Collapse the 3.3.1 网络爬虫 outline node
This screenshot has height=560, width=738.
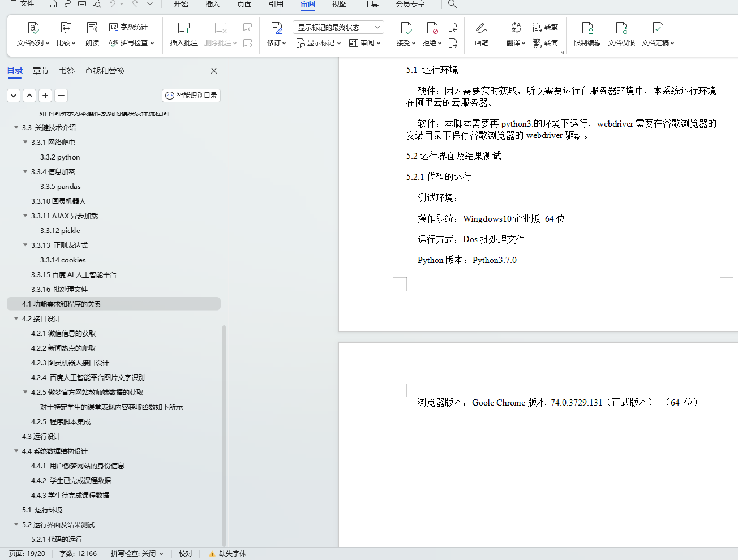tap(25, 142)
